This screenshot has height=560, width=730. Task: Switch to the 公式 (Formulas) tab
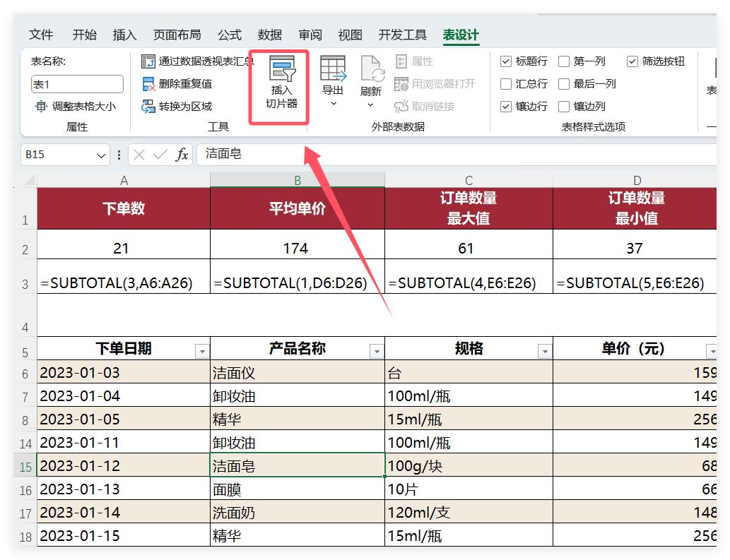(230, 35)
